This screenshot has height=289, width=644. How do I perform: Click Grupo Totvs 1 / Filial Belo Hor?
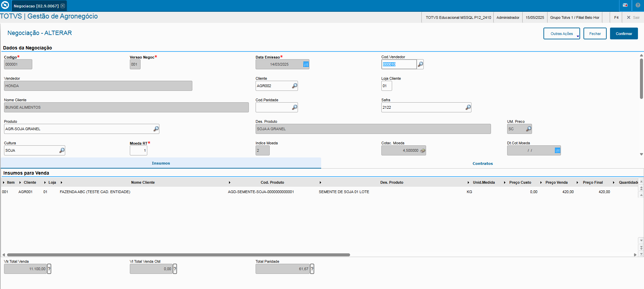coord(575,17)
